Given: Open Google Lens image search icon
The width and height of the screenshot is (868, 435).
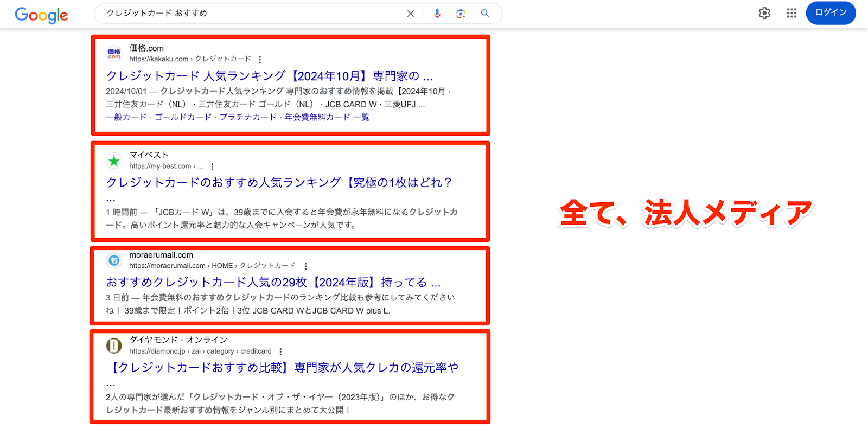Looking at the screenshot, I should pyautogui.click(x=461, y=14).
